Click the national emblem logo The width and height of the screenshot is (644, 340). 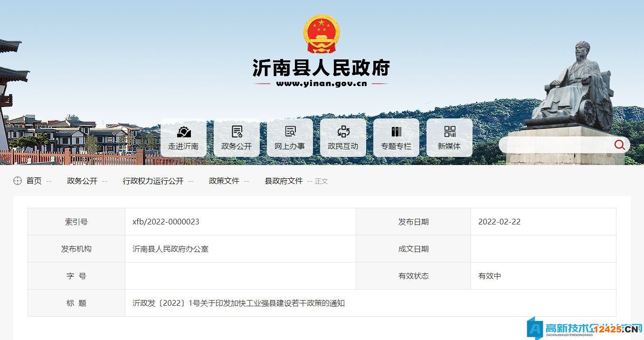coord(322,34)
